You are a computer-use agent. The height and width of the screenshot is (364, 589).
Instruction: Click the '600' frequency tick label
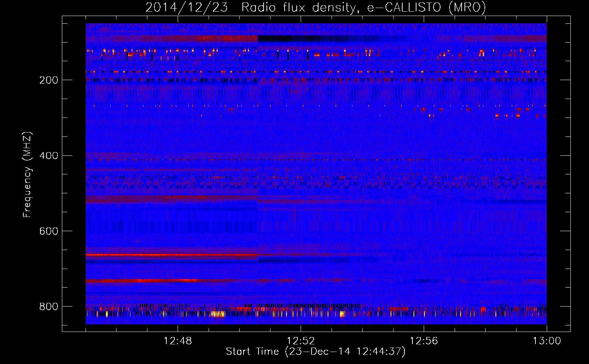49,231
